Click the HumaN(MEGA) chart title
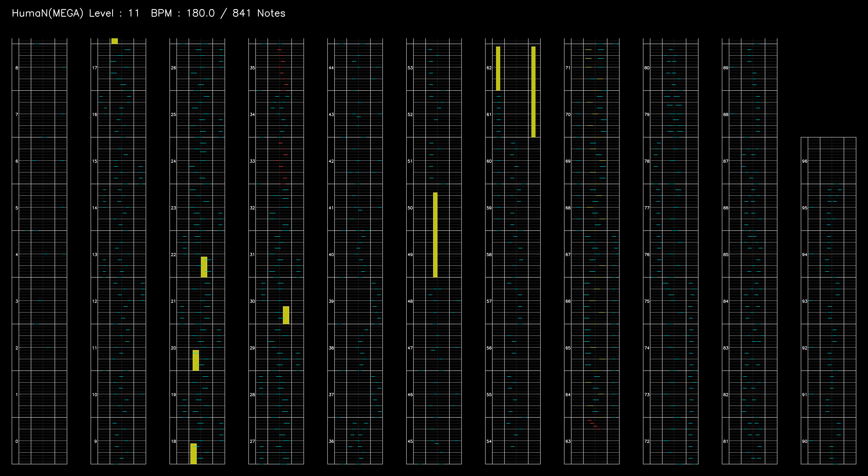 [47, 13]
